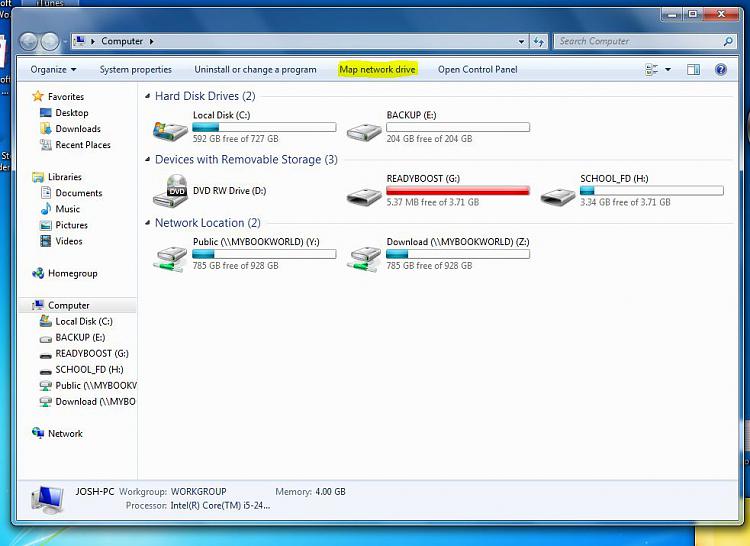The image size is (750, 546).
Task: Select SCHOOL_FD (H:) in navigation tree
Action: coord(89,370)
